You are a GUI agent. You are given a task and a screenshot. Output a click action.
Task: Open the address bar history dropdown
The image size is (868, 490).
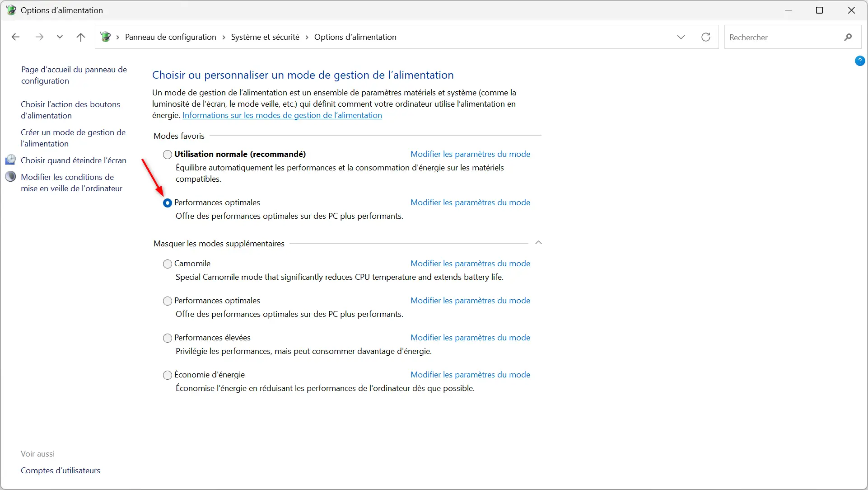(x=681, y=37)
